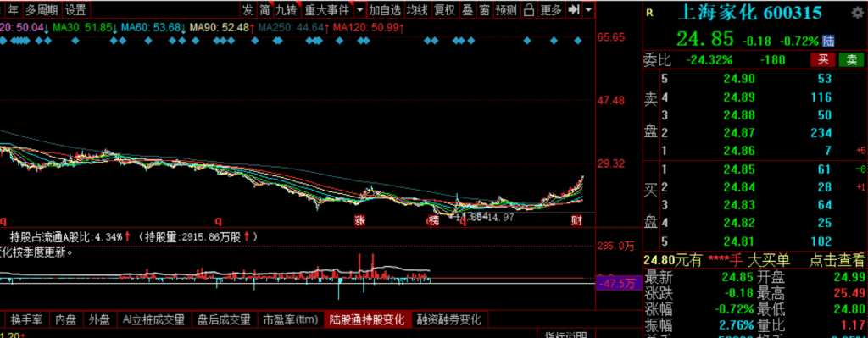
Task: Click the 多周期 multi-period button
Action: click(41, 9)
